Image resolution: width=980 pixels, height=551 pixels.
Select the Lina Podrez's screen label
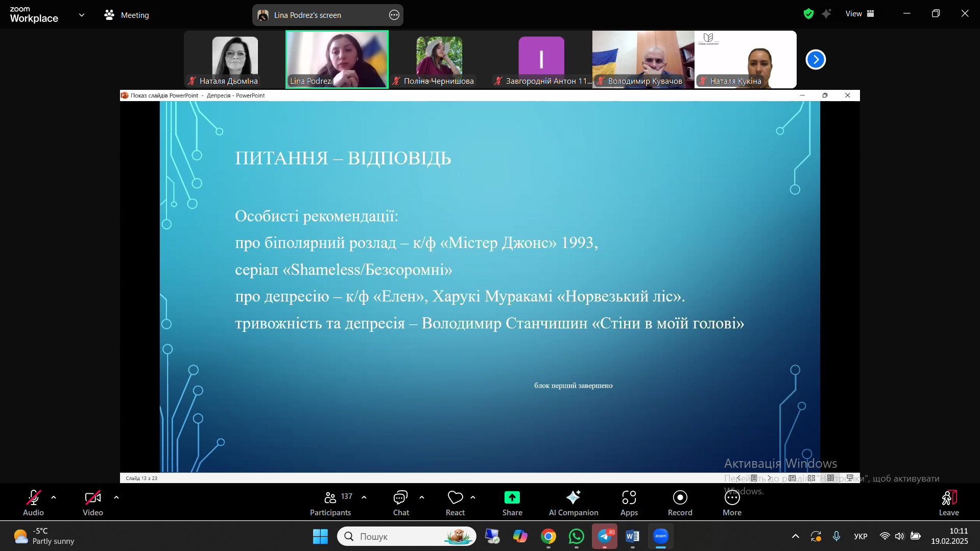tap(307, 15)
